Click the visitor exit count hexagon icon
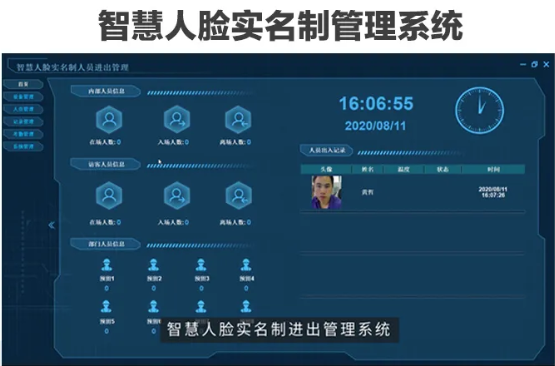 (239, 195)
